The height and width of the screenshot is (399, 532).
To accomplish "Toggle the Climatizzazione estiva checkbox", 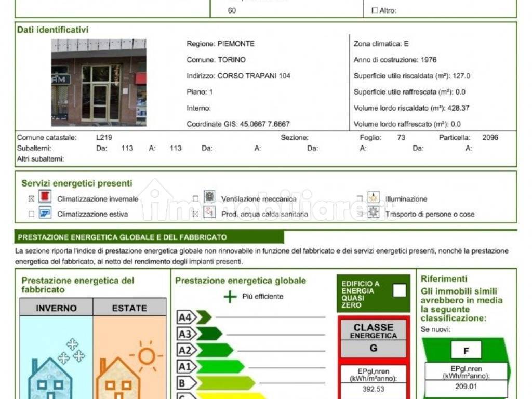I will pyautogui.click(x=32, y=214).
